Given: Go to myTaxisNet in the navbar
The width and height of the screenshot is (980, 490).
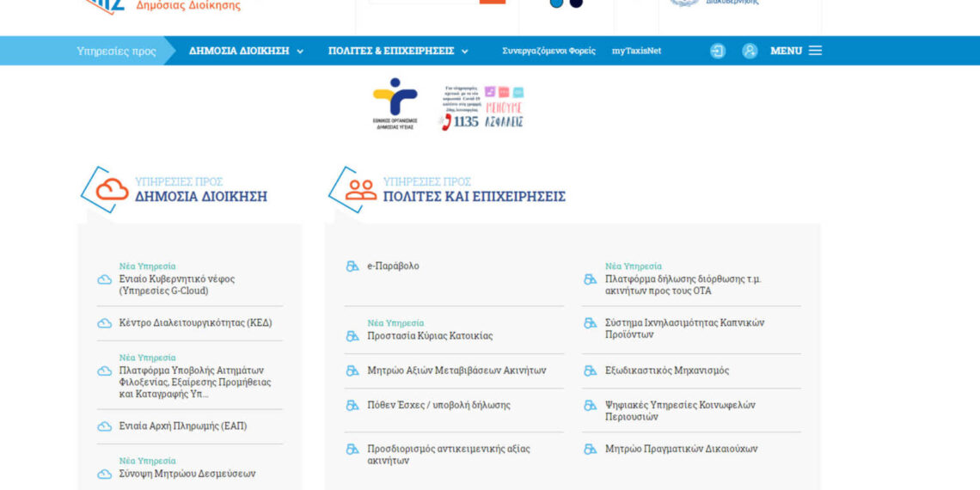Looking at the screenshot, I should pyautogui.click(x=636, y=51).
